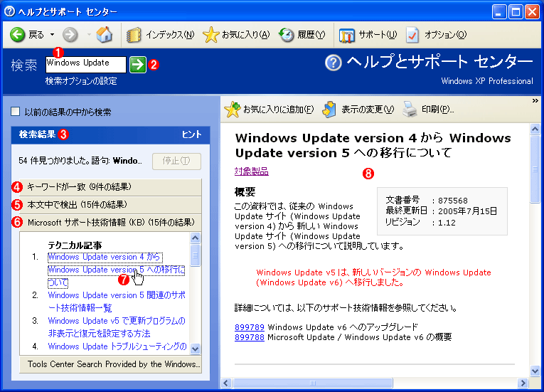
Task: Click the 印刷(P) printer icon
Action: pyautogui.click(x=410, y=110)
